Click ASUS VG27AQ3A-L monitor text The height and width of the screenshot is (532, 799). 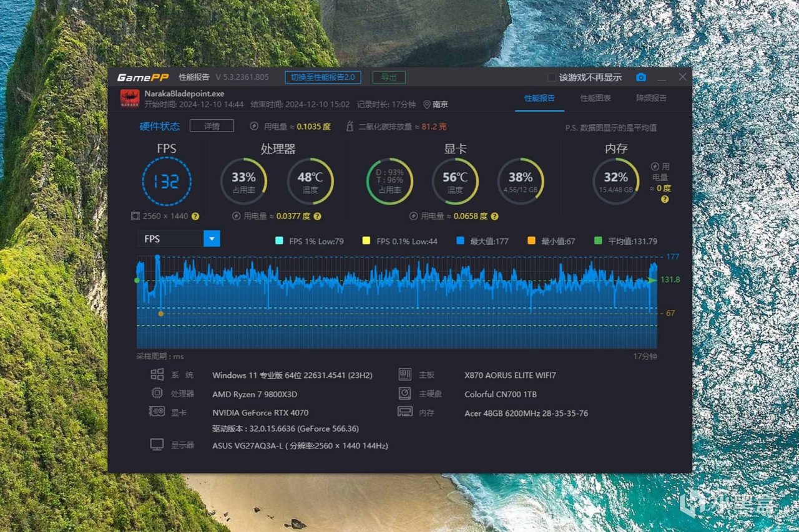[x=300, y=445]
